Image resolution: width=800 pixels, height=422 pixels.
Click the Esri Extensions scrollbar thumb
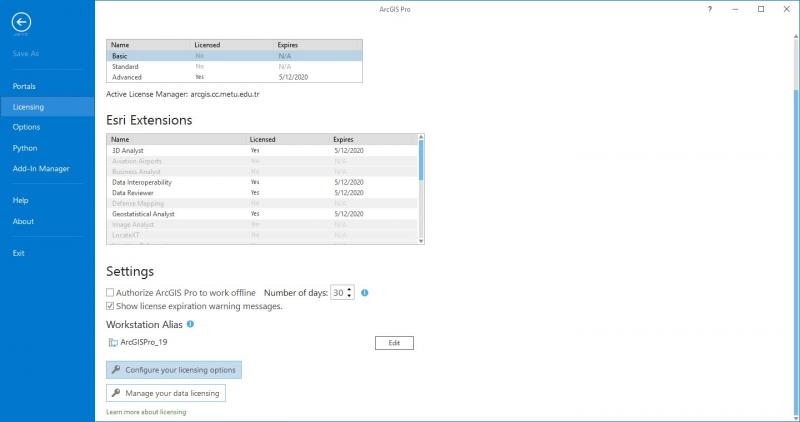click(x=420, y=160)
